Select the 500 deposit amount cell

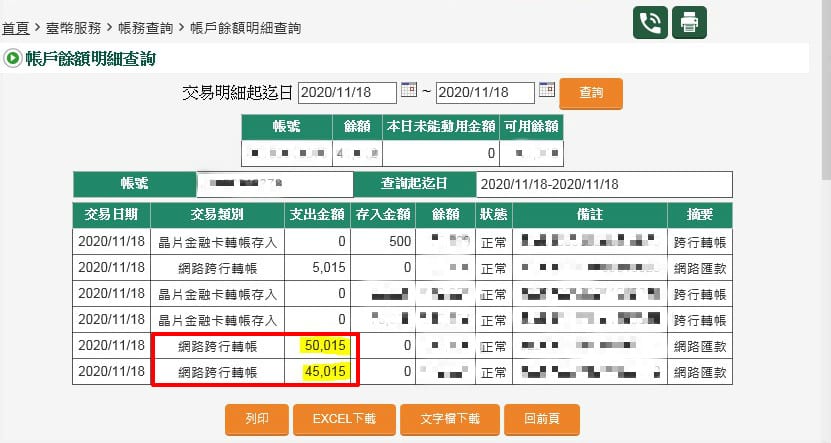point(383,242)
